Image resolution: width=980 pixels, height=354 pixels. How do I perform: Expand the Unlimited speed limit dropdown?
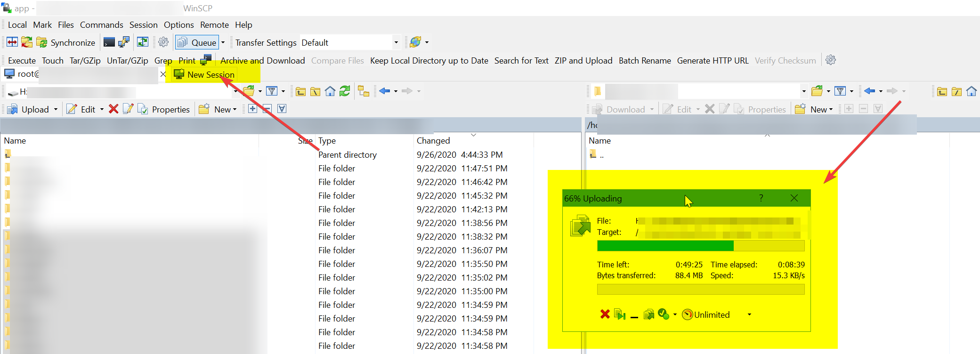pos(749,314)
